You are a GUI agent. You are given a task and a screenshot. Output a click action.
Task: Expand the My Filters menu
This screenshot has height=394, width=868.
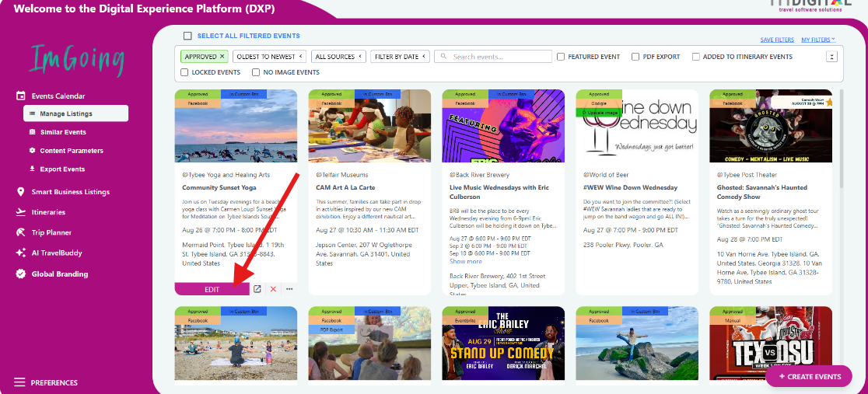[x=817, y=40]
